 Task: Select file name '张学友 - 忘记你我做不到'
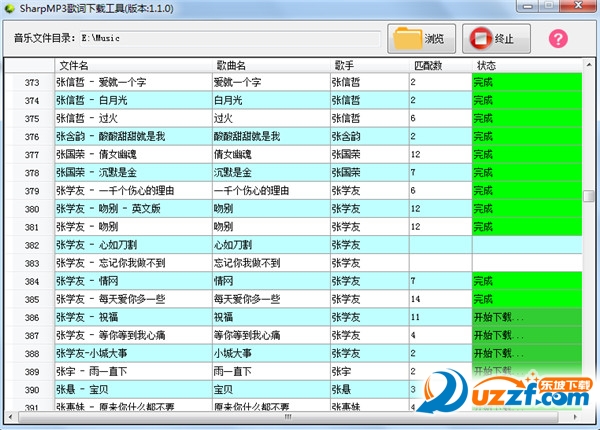[x=134, y=263]
